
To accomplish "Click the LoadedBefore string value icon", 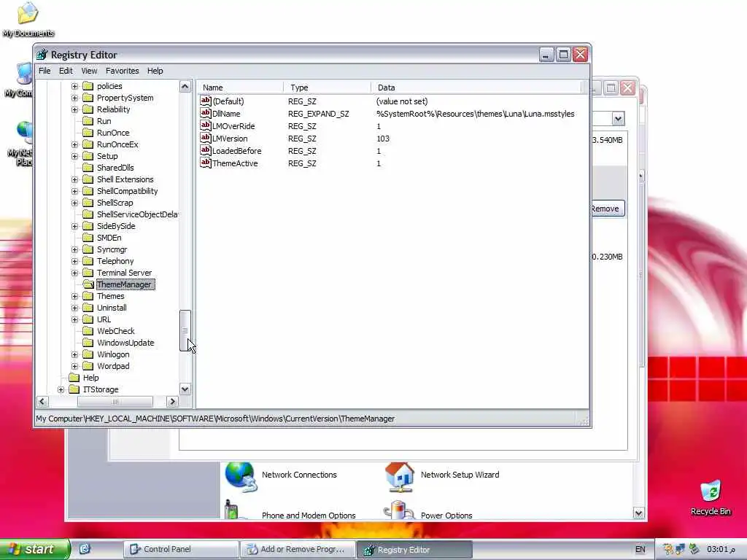I will (205, 150).
